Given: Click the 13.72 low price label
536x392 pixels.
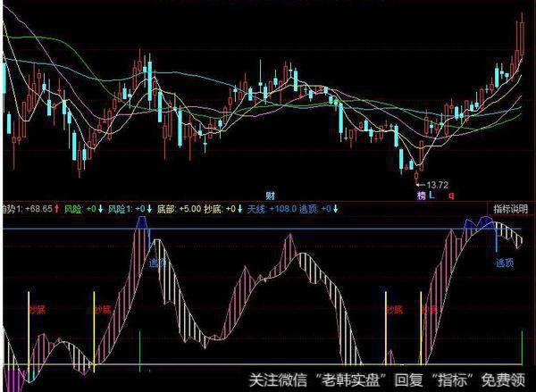Looking at the screenshot, I should point(441,182).
